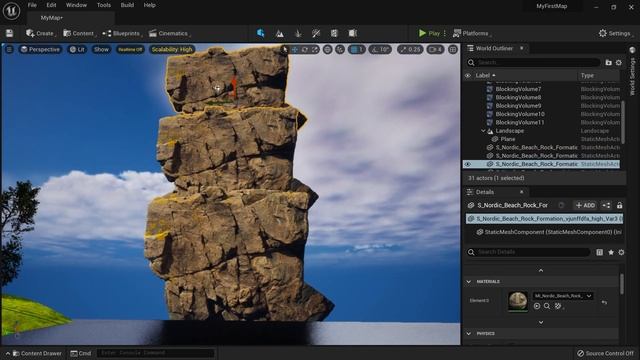
Task: Select the Plane actor in the outliner
Action: point(508,139)
